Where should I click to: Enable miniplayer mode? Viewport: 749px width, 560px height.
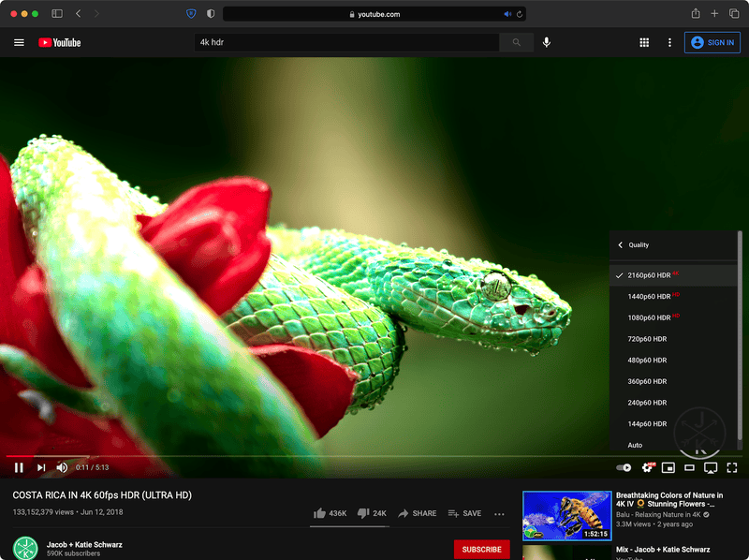coord(668,467)
